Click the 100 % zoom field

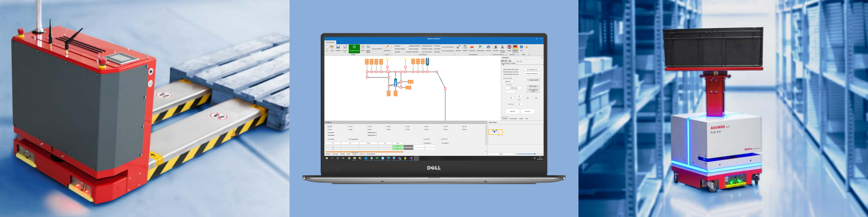pyautogui.click(x=501, y=154)
